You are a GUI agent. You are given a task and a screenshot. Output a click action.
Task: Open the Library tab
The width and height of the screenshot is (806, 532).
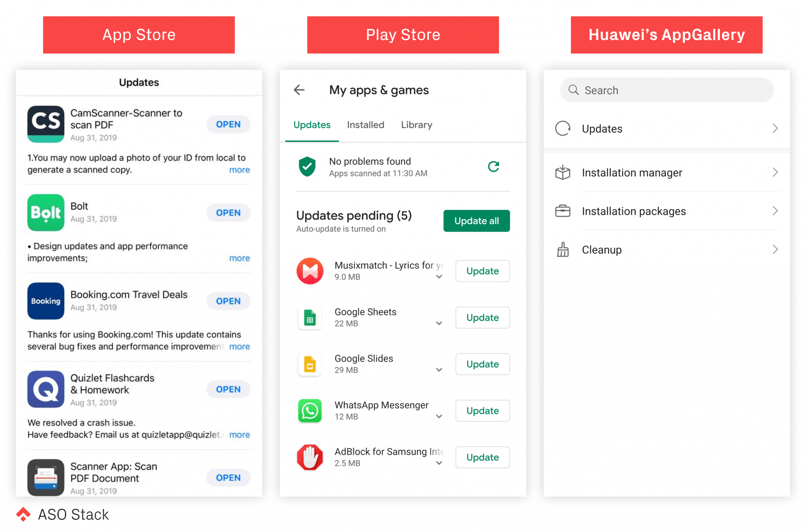pos(416,125)
